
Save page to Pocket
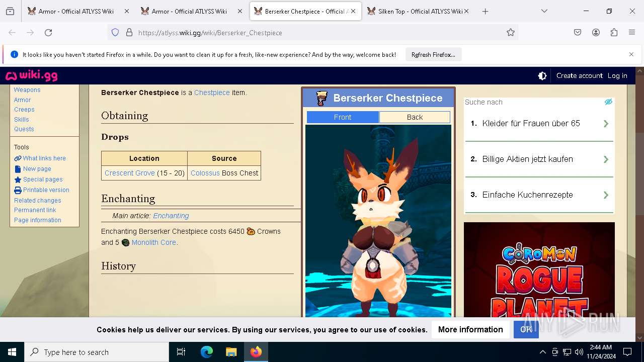coord(578,32)
